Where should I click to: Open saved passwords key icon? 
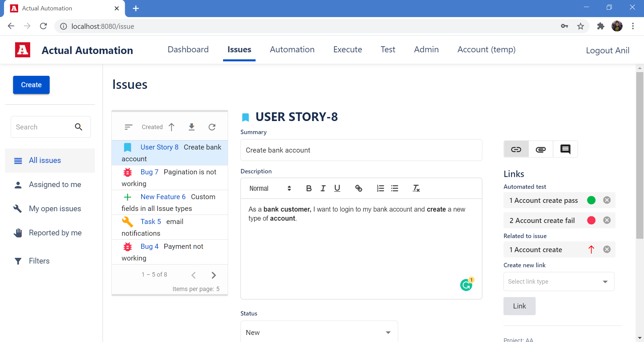[x=565, y=26]
